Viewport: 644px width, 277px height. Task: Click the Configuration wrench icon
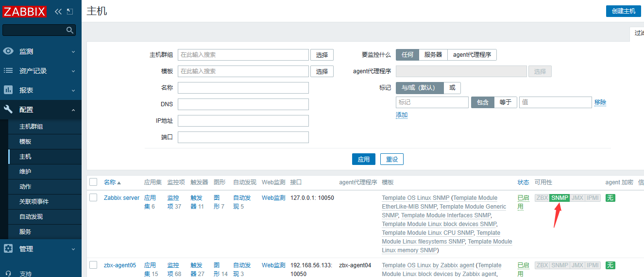point(8,110)
